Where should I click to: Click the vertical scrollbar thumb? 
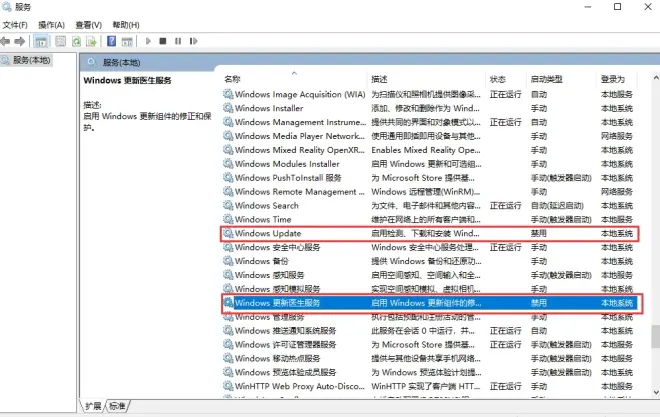[x=655, y=337]
